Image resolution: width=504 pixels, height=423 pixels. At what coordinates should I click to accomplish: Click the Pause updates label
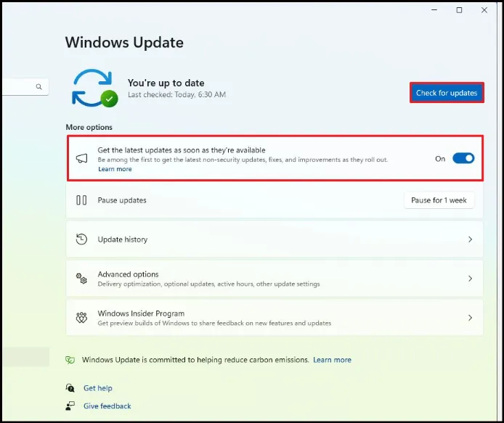(122, 200)
